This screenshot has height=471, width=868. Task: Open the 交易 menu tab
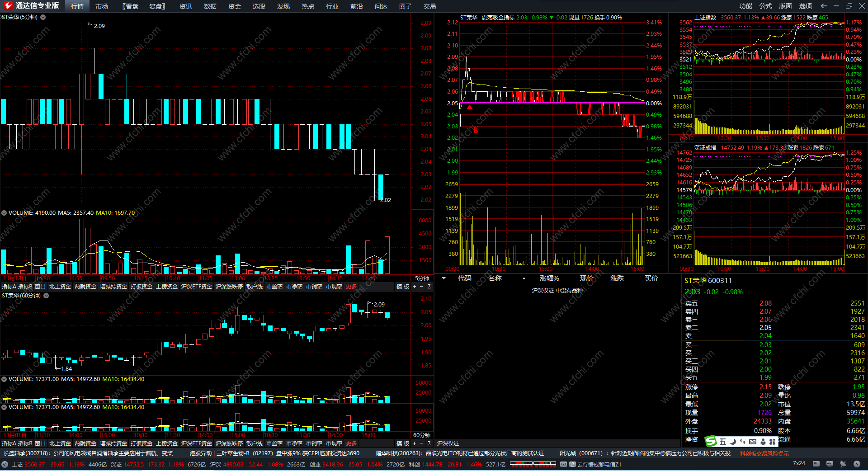[430, 6]
